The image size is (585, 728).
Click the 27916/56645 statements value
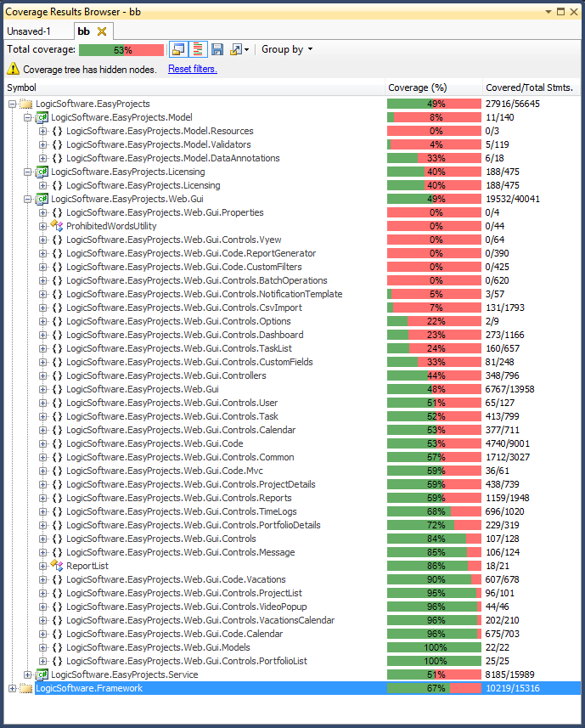pos(513,104)
